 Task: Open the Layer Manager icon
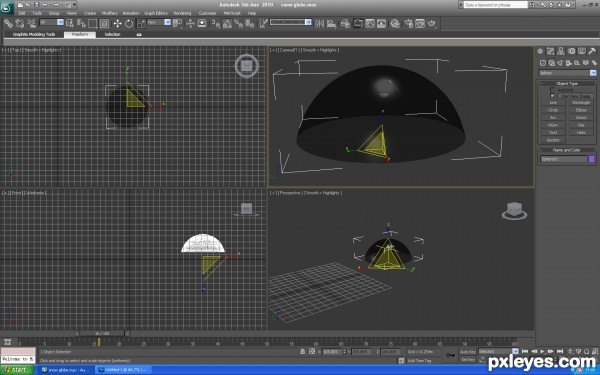(x=345, y=24)
